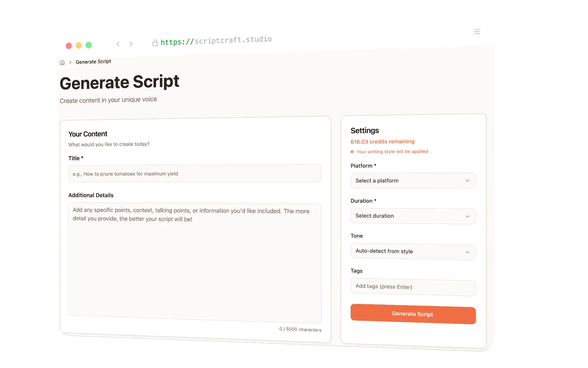This screenshot has width=588, height=368.
Task: Open the Select a platform dropdown
Action: tap(413, 181)
